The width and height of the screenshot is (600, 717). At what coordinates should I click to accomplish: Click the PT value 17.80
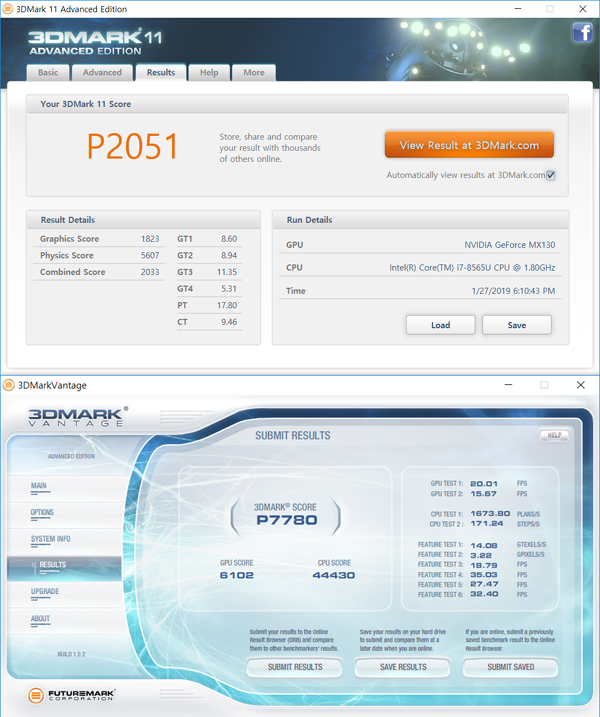click(x=227, y=305)
